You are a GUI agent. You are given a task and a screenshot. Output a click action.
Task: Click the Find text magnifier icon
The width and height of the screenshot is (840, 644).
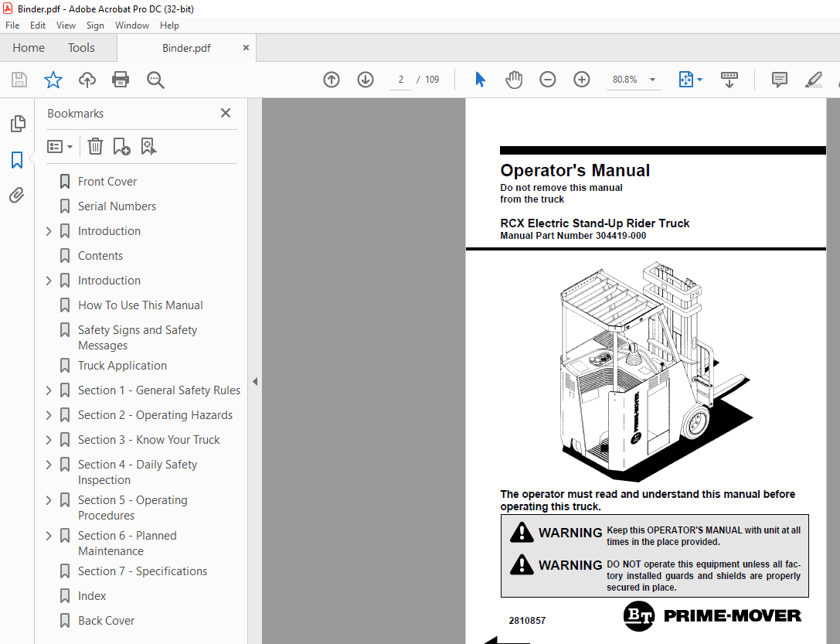click(155, 80)
